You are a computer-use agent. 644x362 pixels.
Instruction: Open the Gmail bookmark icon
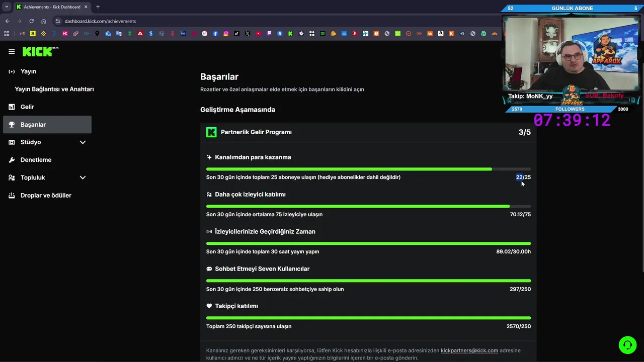(22, 34)
